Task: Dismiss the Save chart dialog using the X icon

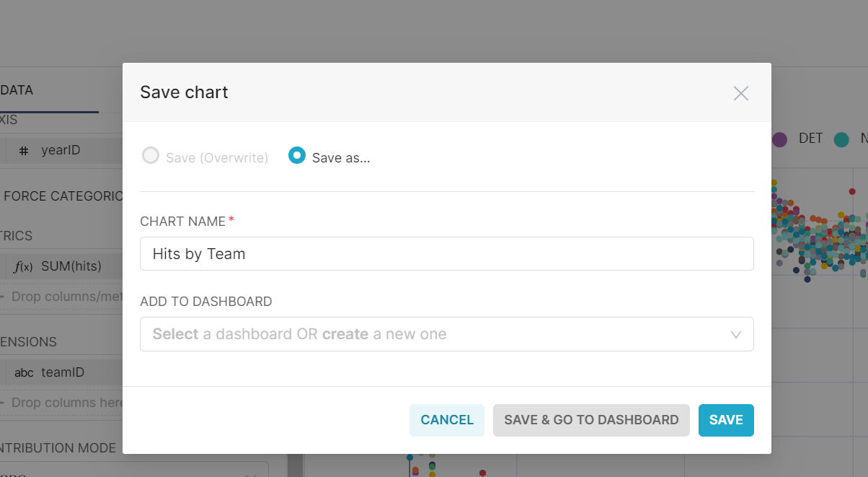Action: pos(740,93)
